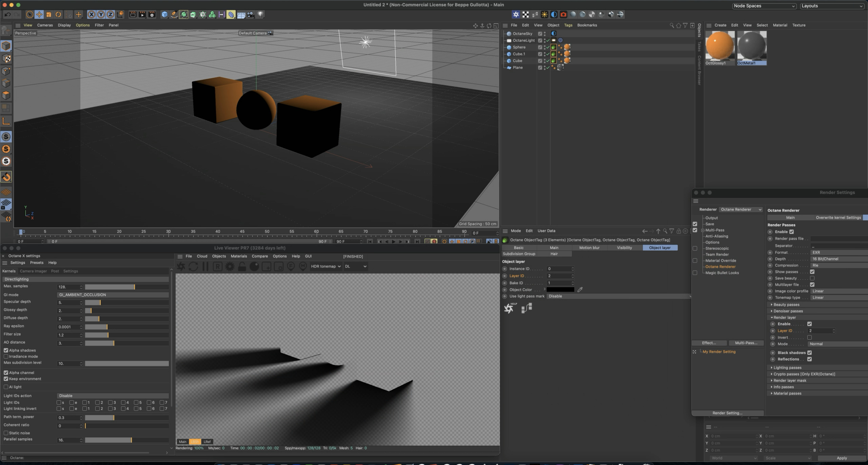Select the OctGlossy1 material thumbnail
The height and width of the screenshot is (465, 868).
(x=720, y=46)
